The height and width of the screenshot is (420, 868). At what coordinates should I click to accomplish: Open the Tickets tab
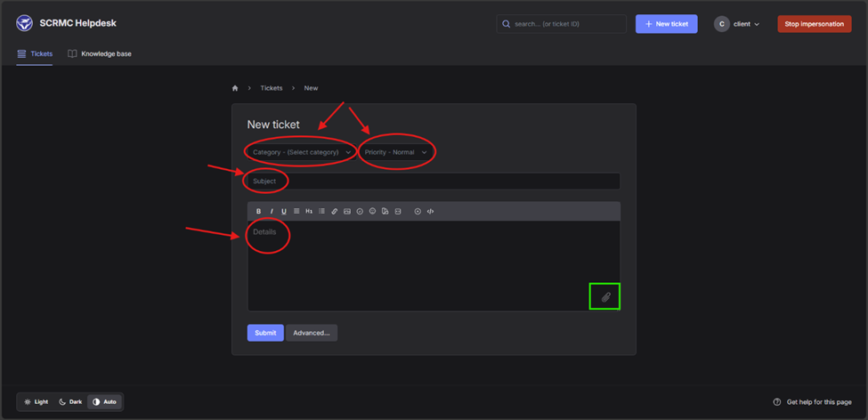coord(35,54)
